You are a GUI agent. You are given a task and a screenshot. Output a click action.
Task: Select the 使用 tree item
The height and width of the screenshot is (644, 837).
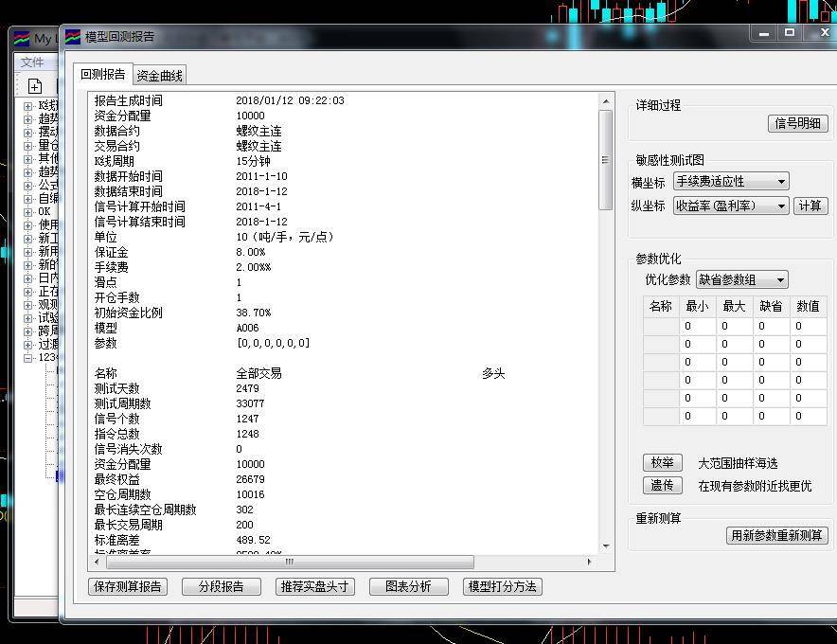click(x=48, y=225)
